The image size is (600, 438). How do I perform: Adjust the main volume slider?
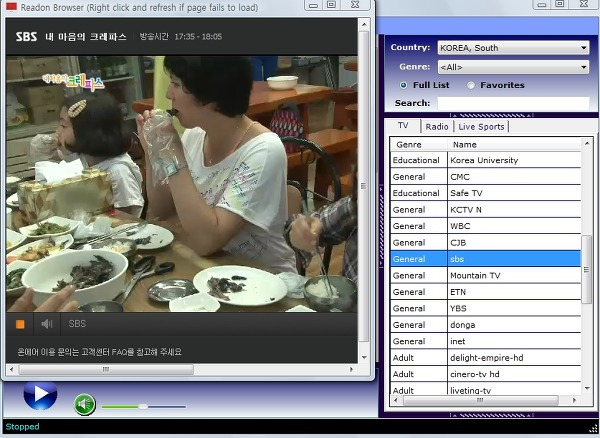(143, 407)
